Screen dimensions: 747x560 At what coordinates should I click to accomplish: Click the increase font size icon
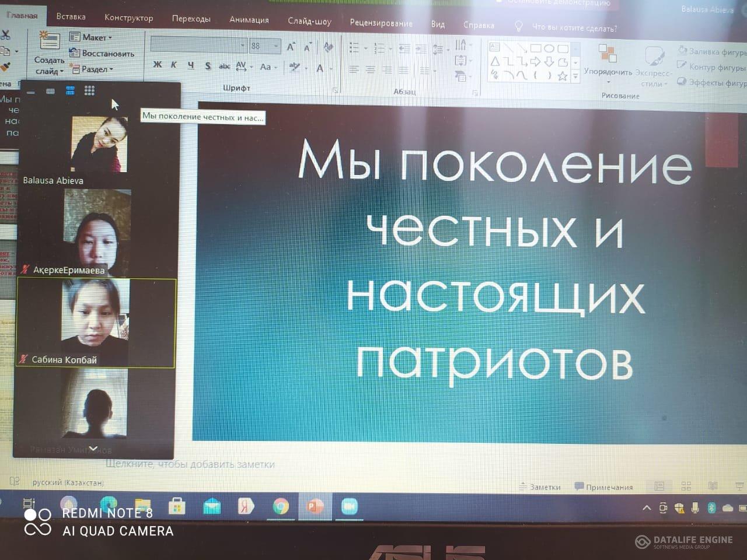(x=291, y=47)
